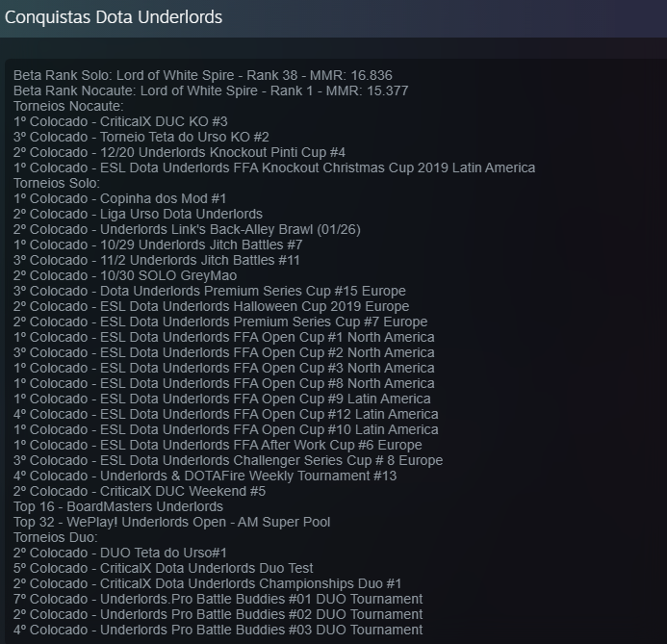Click the 'FFA Open Cup #2 North America' line
Screen dimensions: 667x644
click(223, 352)
